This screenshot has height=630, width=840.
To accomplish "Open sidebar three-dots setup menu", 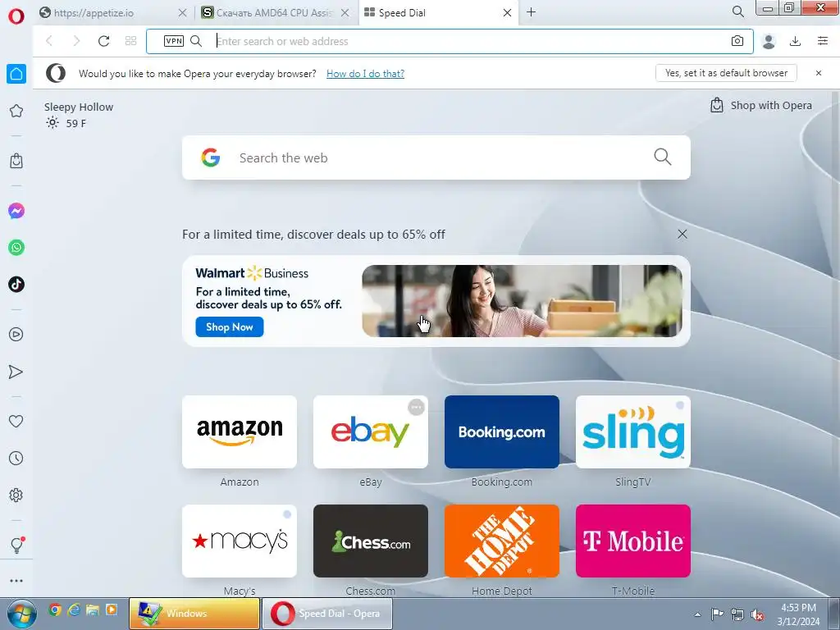I will tap(16, 581).
